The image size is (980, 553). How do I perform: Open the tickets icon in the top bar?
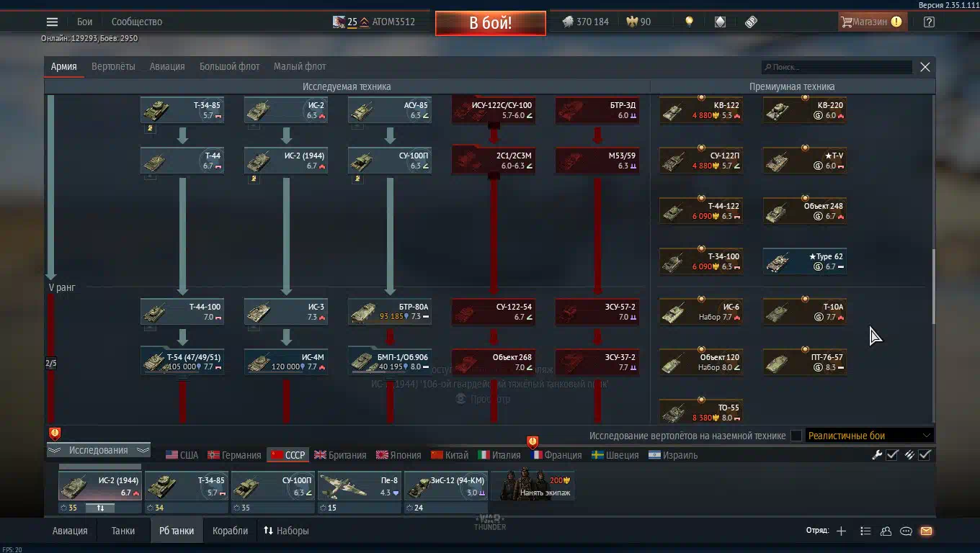[x=751, y=22]
